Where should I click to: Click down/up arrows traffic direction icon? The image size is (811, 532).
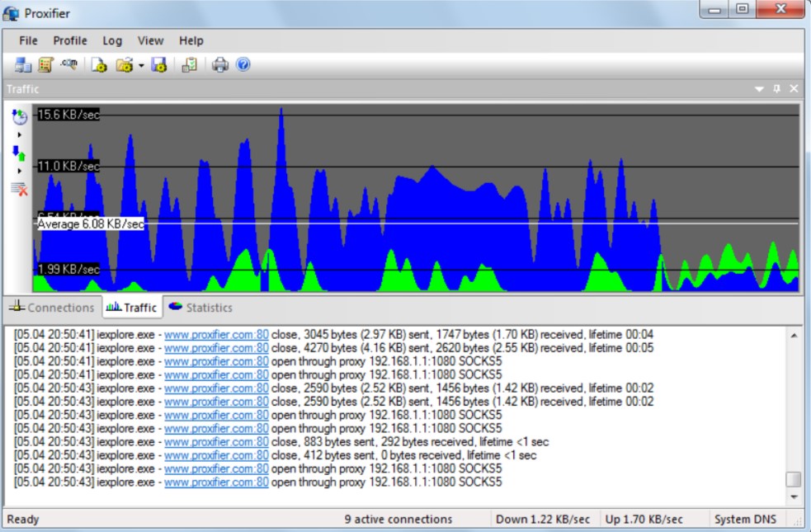(19, 153)
